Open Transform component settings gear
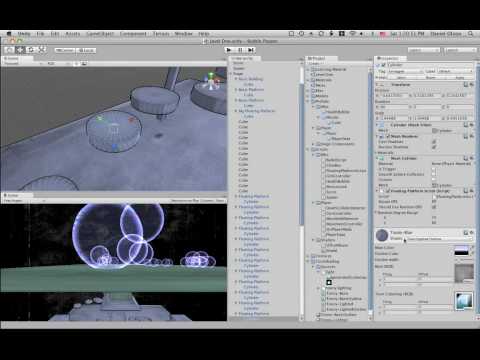 pos(471,85)
